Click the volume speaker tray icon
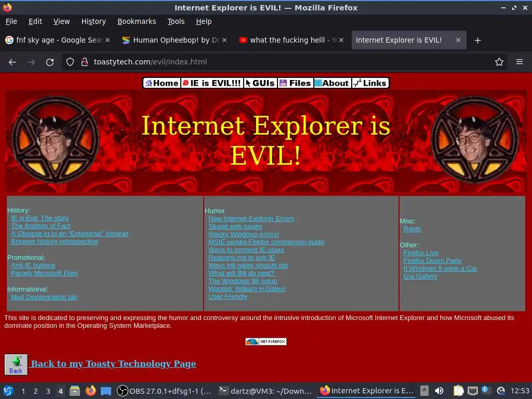 tap(439, 391)
